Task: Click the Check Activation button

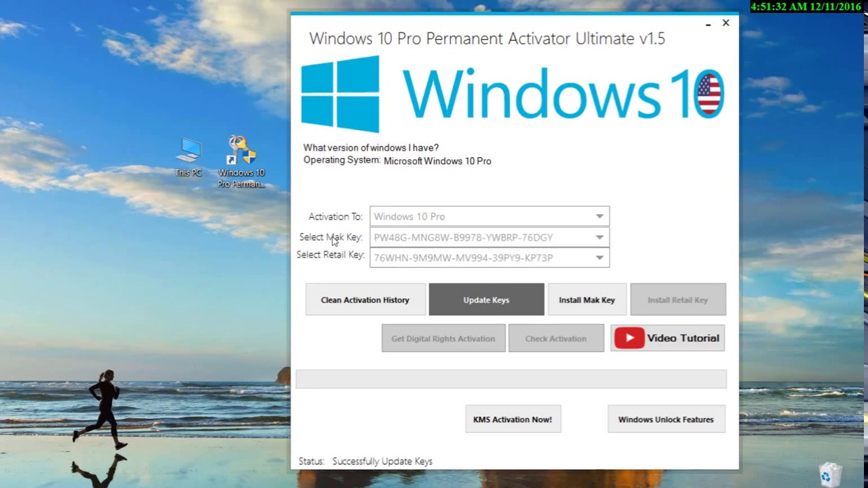Action: coord(556,338)
